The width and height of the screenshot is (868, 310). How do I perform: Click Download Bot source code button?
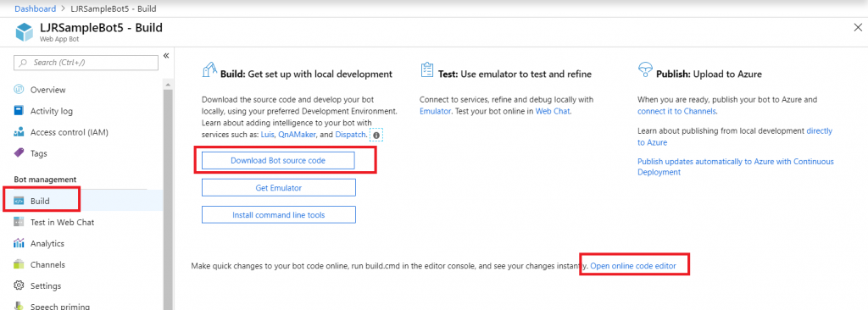(x=278, y=160)
